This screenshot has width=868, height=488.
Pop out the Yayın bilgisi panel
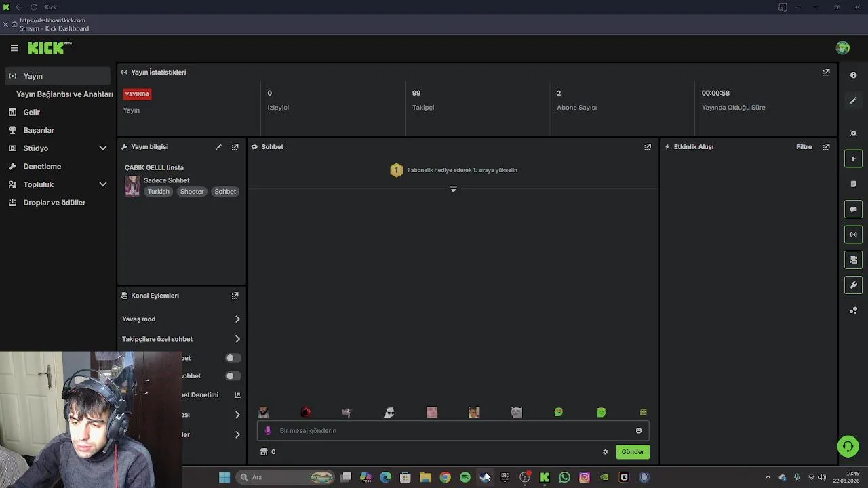point(235,147)
